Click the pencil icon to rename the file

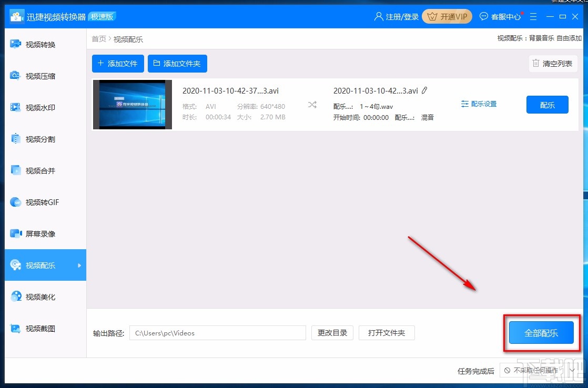click(425, 90)
